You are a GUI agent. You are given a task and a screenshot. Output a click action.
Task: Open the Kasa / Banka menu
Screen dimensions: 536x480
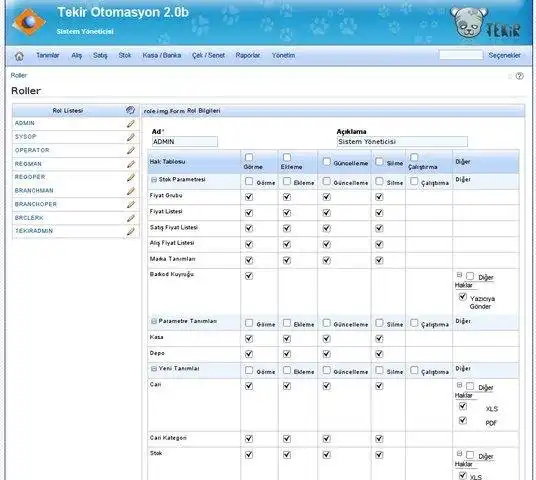pos(162,55)
